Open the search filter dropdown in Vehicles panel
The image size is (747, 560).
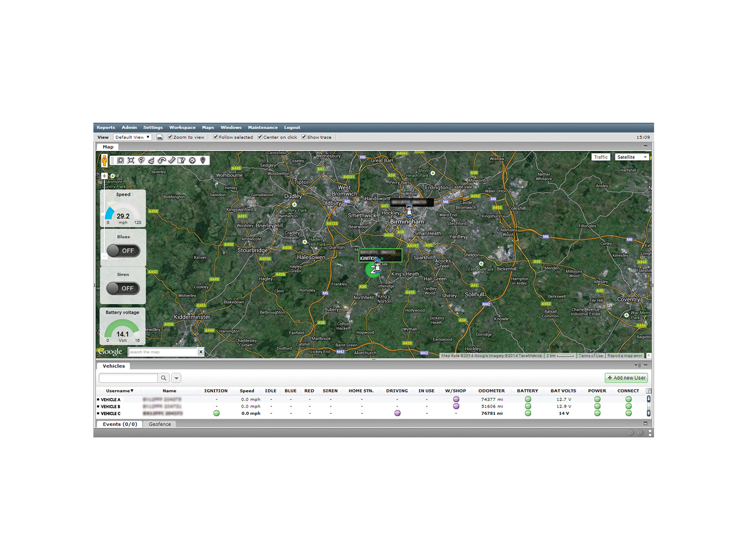pos(176,378)
